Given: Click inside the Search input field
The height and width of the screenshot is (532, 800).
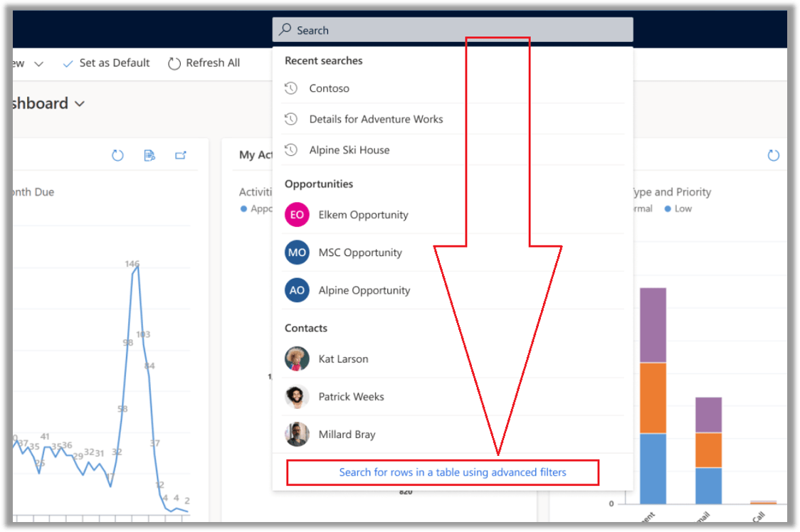Looking at the screenshot, I should pyautogui.click(x=453, y=30).
